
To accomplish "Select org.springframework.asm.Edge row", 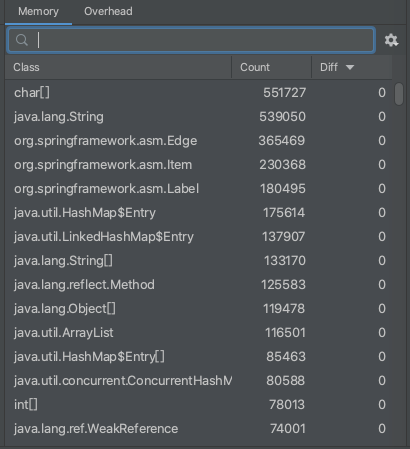I will pyautogui.click(x=199, y=141).
